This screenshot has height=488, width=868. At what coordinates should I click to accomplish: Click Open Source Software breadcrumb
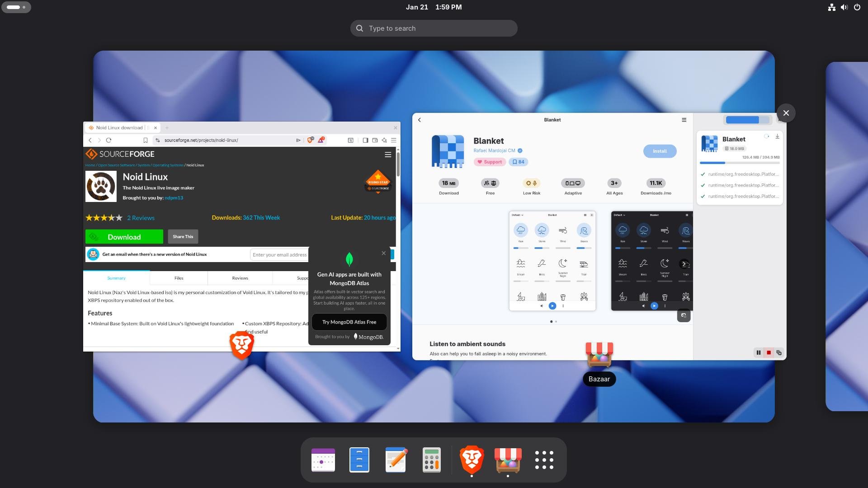point(117,165)
